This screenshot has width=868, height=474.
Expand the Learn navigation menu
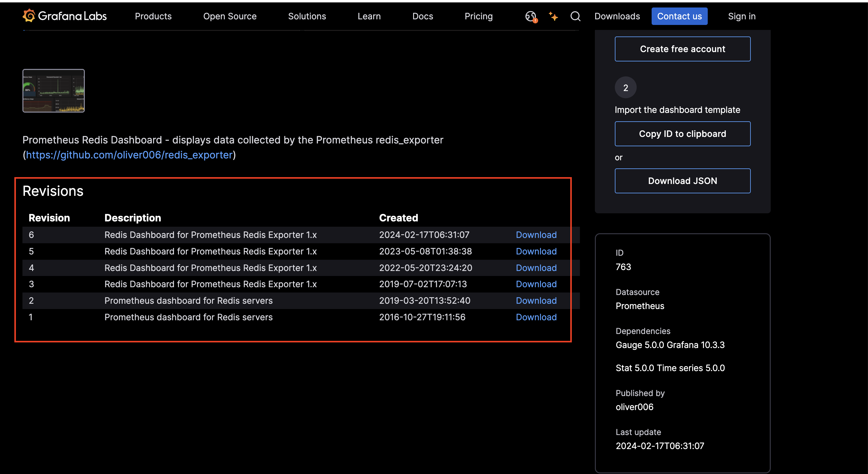(x=369, y=16)
